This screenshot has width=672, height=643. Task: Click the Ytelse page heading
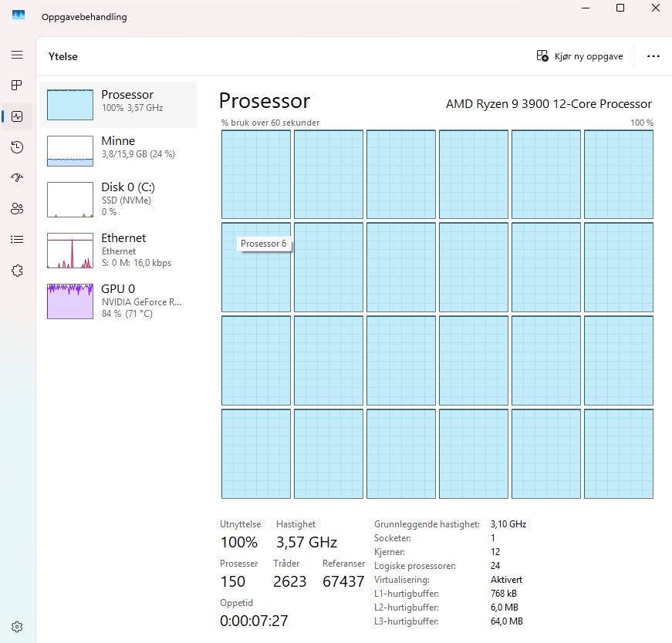pyautogui.click(x=63, y=56)
